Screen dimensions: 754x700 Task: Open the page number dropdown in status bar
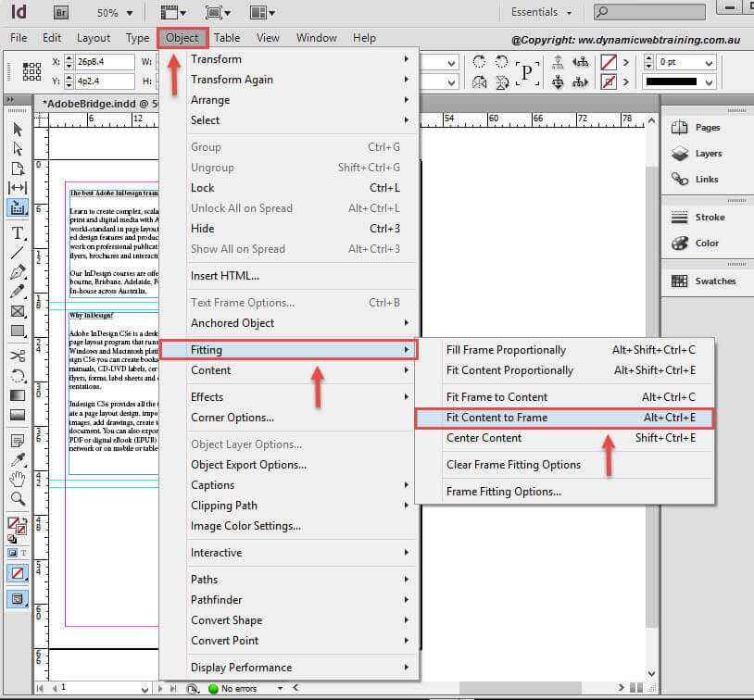point(145,689)
